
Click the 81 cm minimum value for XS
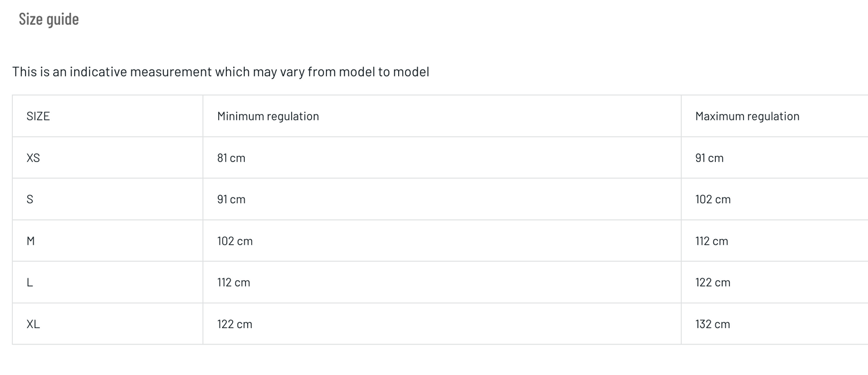[231, 158]
